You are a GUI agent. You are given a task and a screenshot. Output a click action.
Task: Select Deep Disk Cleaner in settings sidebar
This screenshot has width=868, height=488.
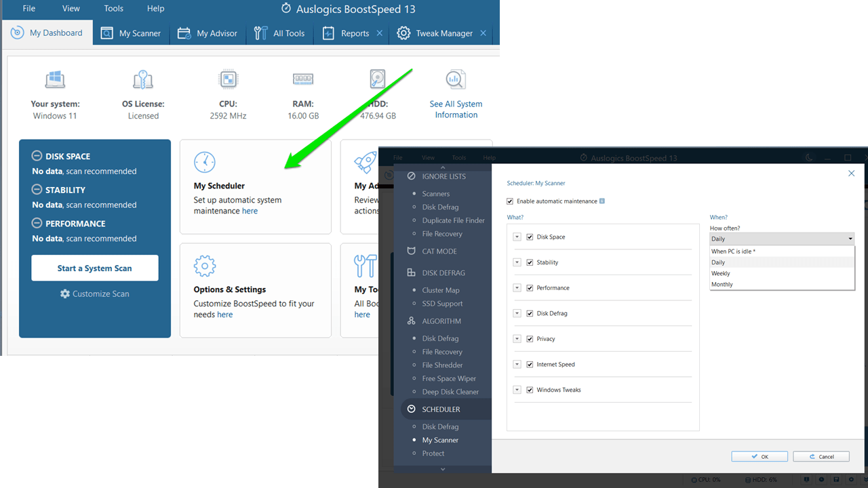[x=450, y=392]
